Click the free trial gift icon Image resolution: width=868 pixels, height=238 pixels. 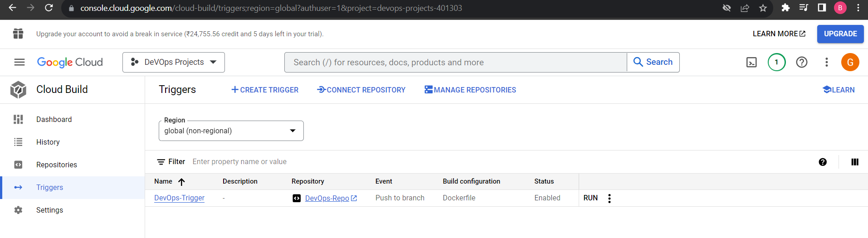(x=18, y=34)
